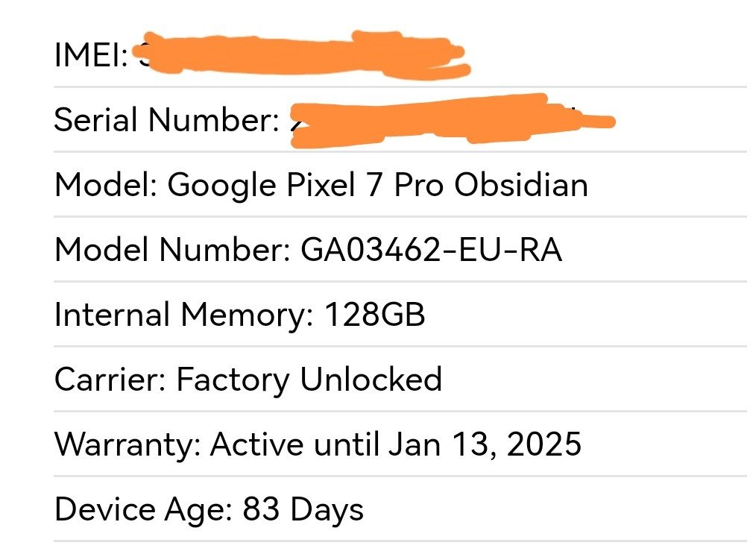Image resolution: width=753 pixels, height=560 pixels.
Task: Tap the word Active in the warranty row
Action: click(x=257, y=445)
